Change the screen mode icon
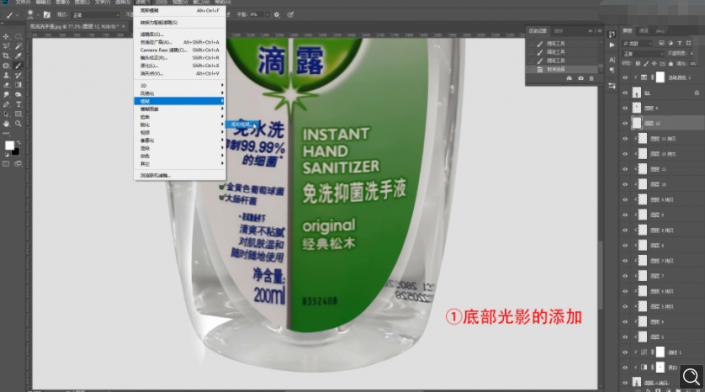Viewport: 705px width, 392px height. tap(18, 164)
